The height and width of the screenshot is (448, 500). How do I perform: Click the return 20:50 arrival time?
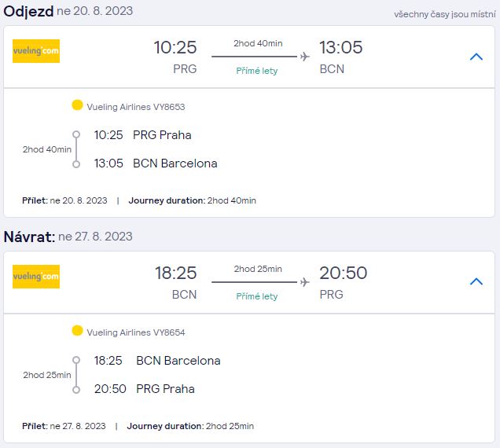click(343, 273)
